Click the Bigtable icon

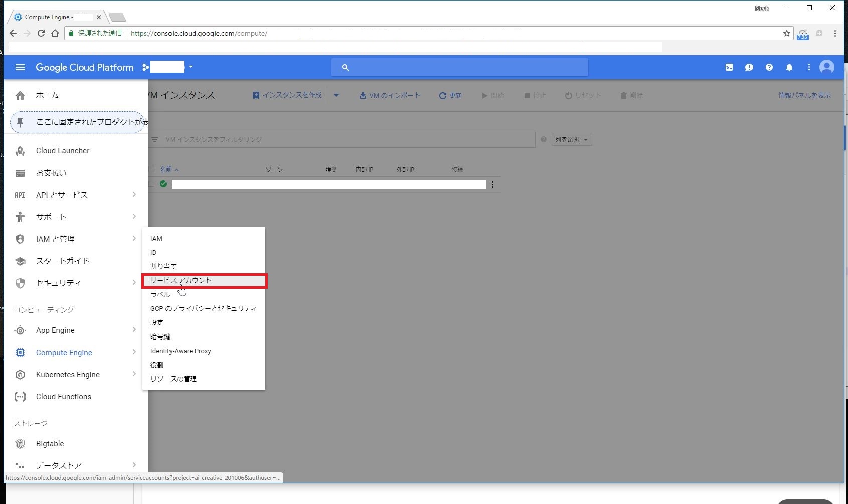(x=20, y=444)
